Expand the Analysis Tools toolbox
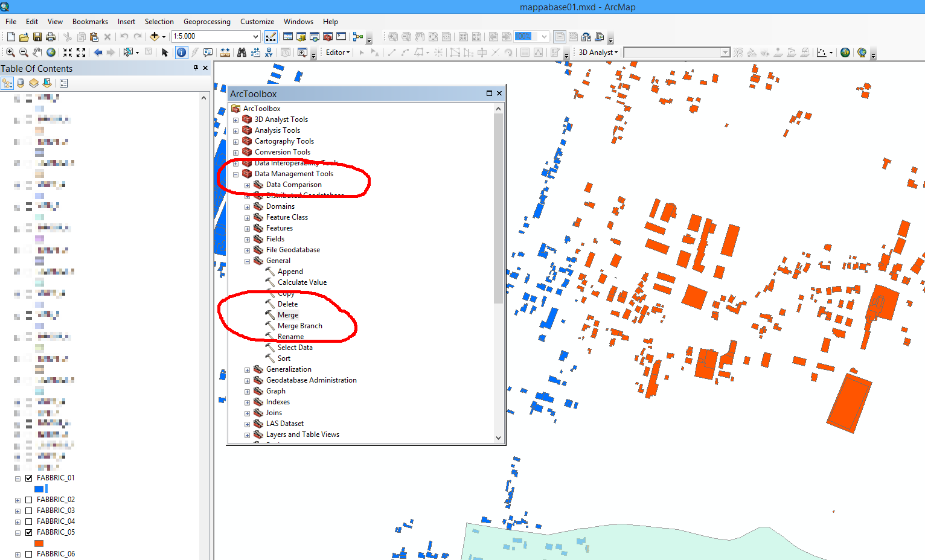Viewport: 925px width, 560px height. (x=236, y=130)
